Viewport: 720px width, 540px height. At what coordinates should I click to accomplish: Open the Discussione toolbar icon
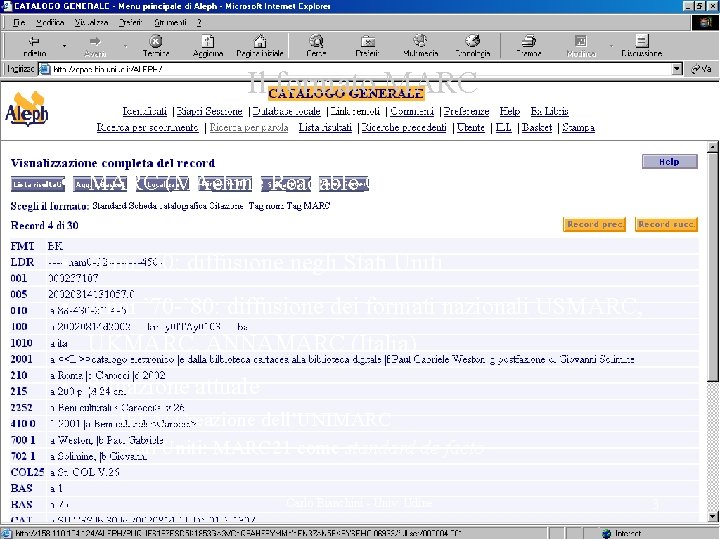pyautogui.click(x=641, y=45)
